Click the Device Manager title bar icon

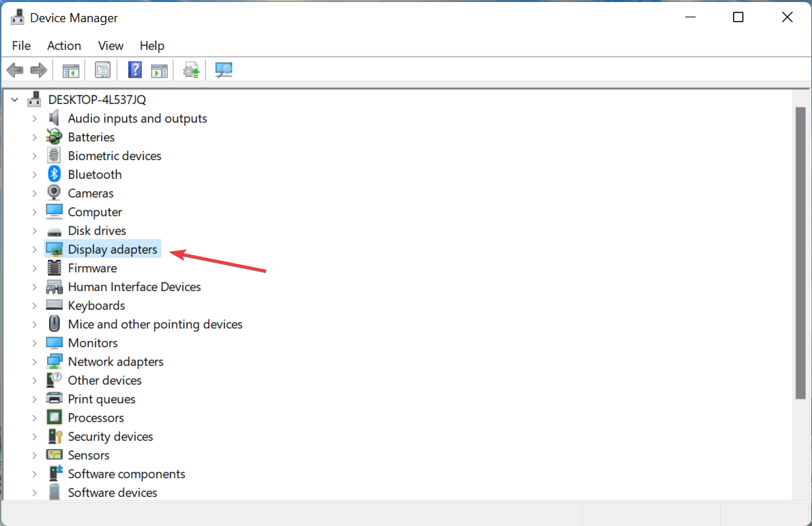[x=17, y=17]
